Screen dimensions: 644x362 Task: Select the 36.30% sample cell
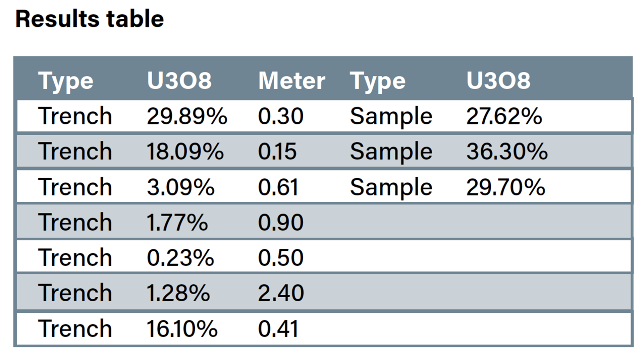(x=507, y=152)
